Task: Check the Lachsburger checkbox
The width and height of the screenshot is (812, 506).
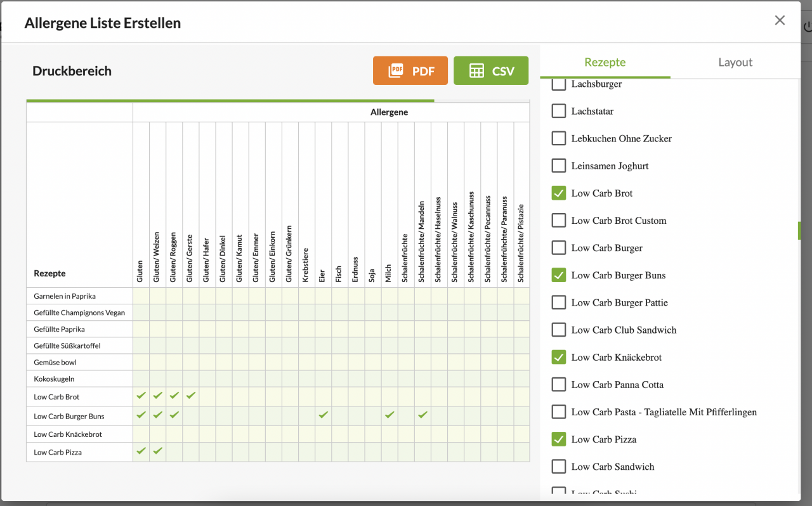Action: [x=558, y=84]
